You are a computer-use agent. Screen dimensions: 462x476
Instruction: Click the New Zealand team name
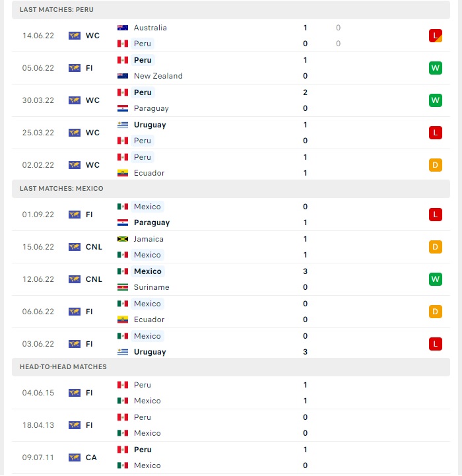[158, 76]
